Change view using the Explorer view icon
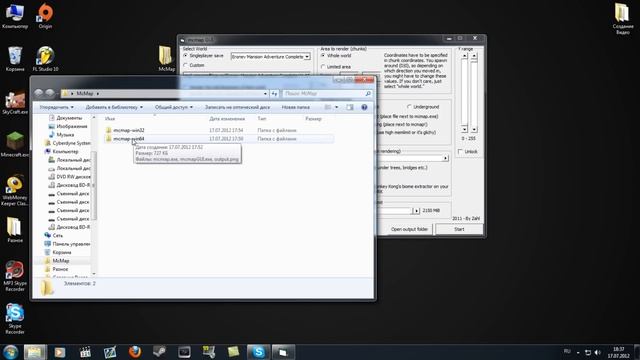This screenshot has height=360, width=640. click(328, 107)
